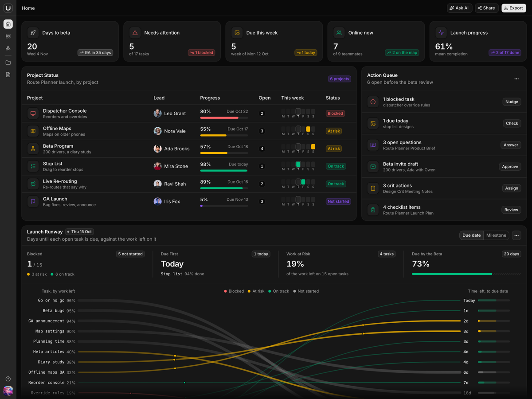Open the document icon in the sidebar
532x399 pixels.
click(x=8, y=75)
